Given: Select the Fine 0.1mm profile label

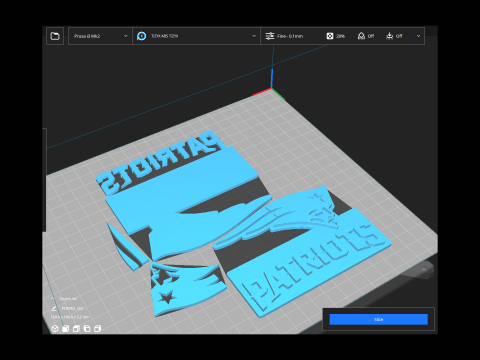Looking at the screenshot, I should click(x=290, y=36).
